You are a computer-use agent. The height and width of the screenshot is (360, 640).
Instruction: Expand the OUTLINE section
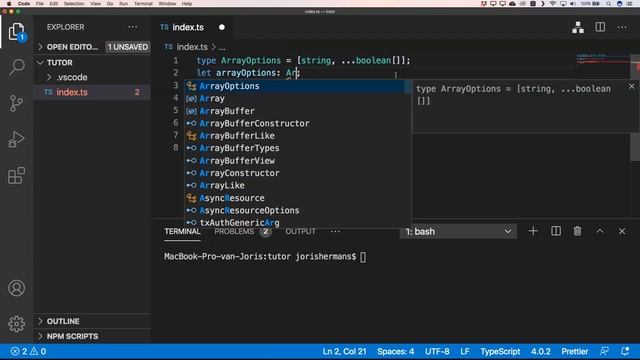coord(63,321)
